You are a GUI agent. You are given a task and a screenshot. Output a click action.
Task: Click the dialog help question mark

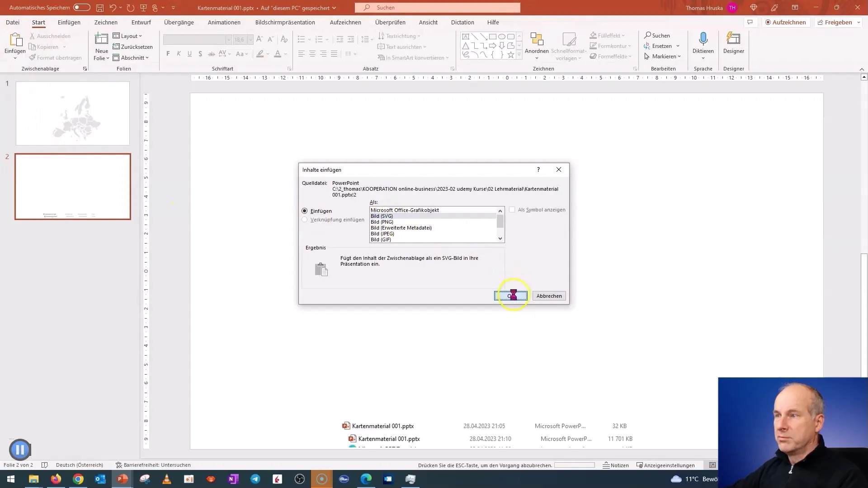[x=538, y=169]
